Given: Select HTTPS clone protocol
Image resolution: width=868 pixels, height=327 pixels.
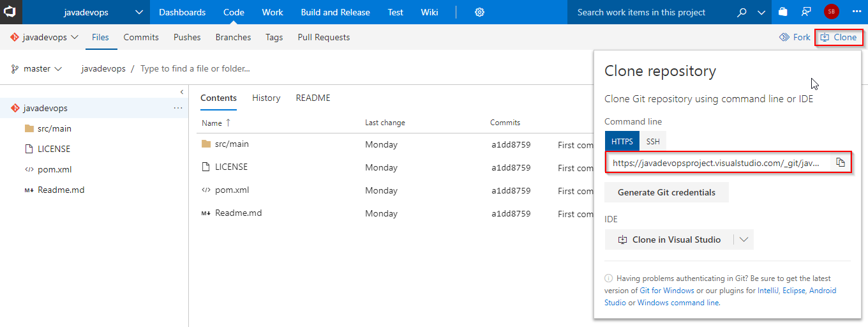Looking at the screenshot, I should [x=622, y=141].
